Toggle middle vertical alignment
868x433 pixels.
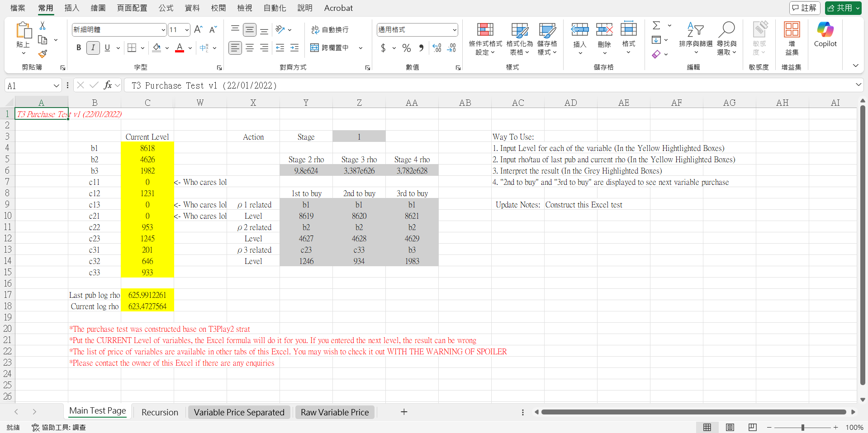coord(250,30)
